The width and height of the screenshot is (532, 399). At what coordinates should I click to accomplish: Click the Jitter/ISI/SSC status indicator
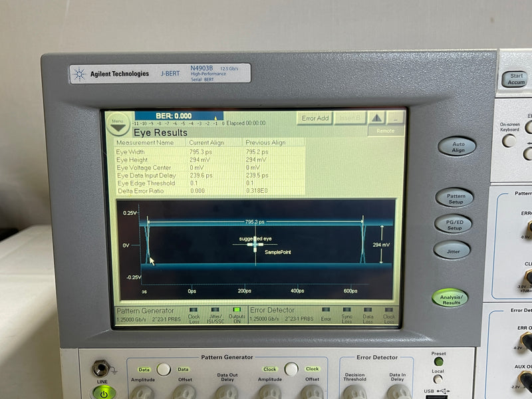point(214,309)
